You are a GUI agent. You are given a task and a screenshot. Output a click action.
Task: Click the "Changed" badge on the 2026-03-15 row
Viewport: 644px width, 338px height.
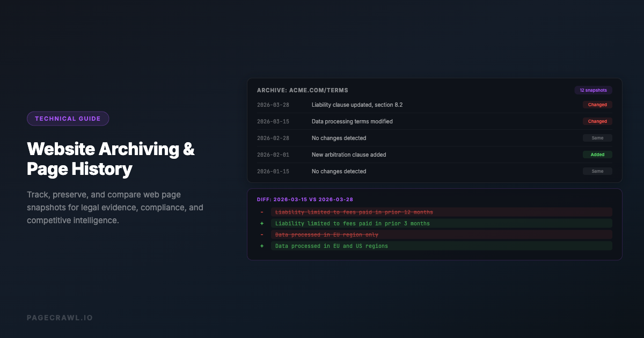597,121
